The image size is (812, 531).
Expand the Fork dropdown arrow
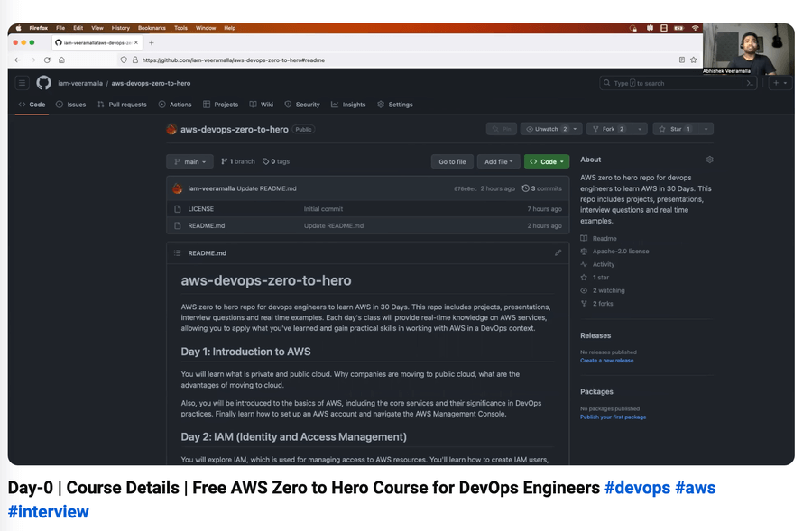tap(640, 129)
